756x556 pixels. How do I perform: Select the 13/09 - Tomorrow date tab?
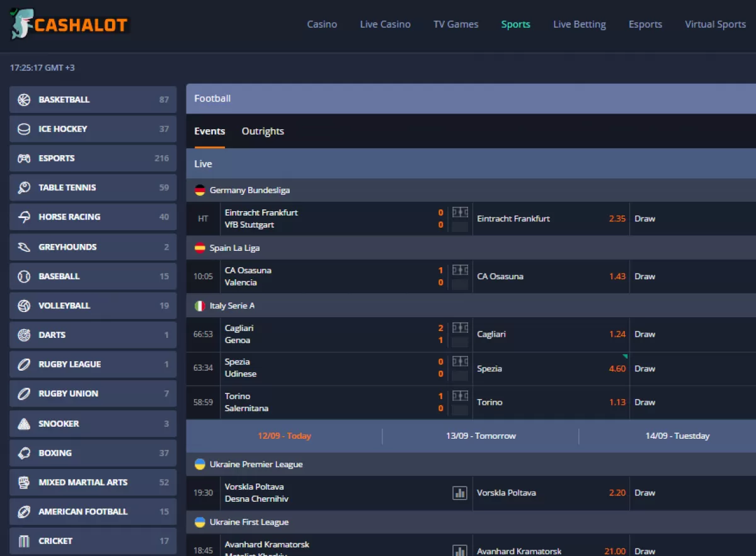(481, 436)
